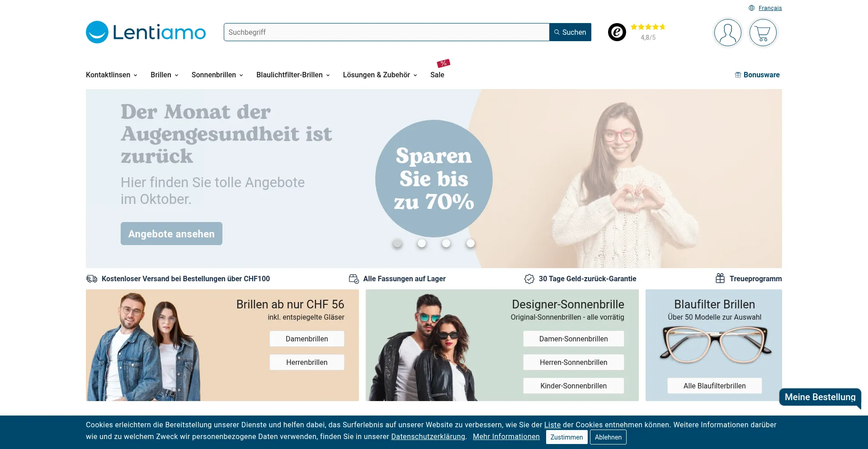Click the 30 Tage guarantee badge icon
Viewport: 868px width, 449px height.
(529, 279)
